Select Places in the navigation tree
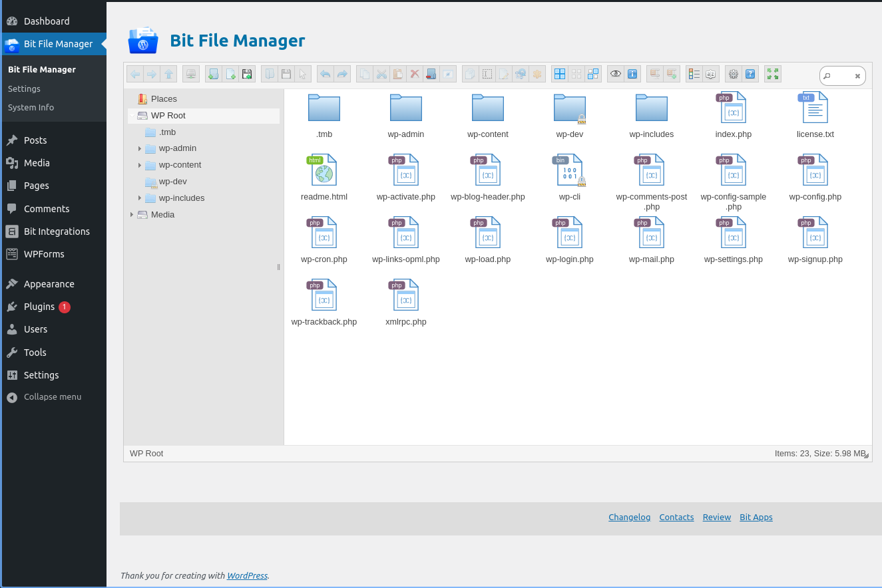882x588 pixels. coord(204,99)
